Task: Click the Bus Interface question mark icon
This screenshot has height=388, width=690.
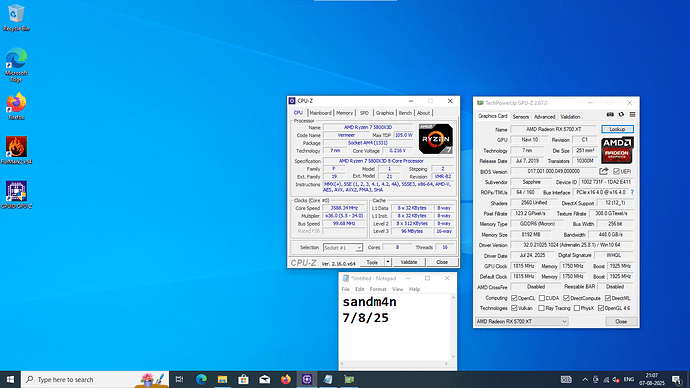Action: point(632,192)
